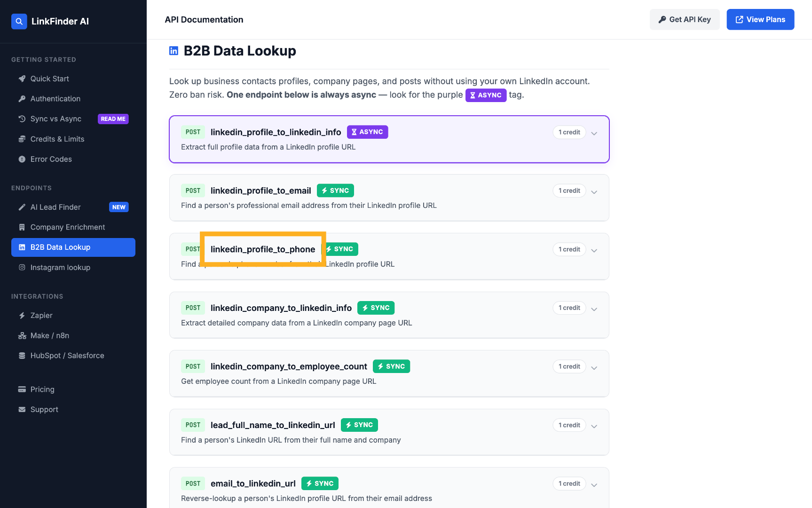812x508 pixels.
Task: Expand the linkedin_profile_to_phone endpoint chevron
Action: coord(594,250)
